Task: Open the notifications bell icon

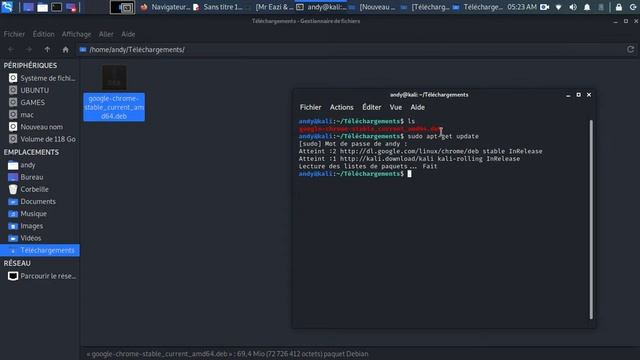Action: pos(587,7)
